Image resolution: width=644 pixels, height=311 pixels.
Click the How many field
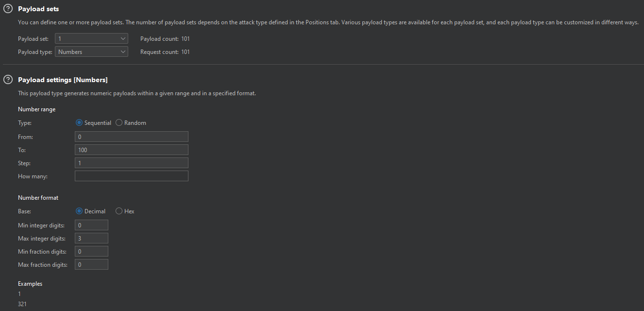point(131,176)
